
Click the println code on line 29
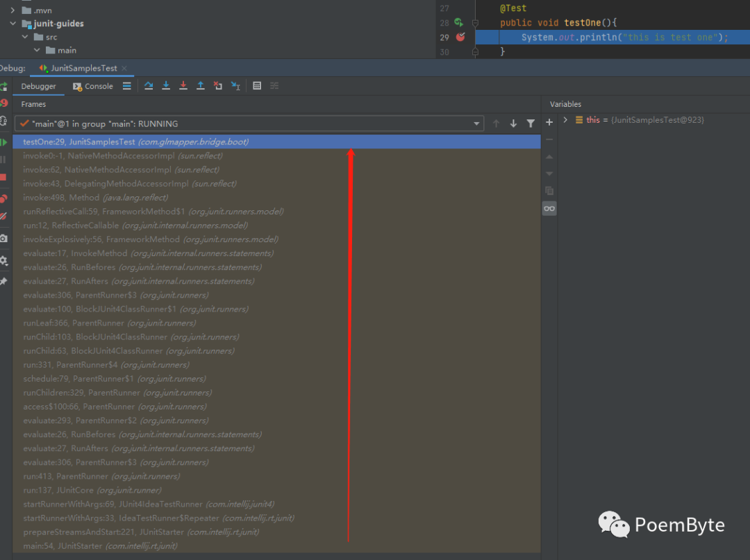click(625, 37)
